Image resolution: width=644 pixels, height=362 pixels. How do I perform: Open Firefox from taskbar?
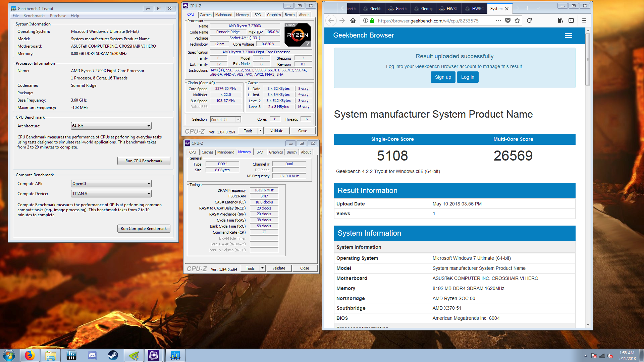click(x=30, y=355)
